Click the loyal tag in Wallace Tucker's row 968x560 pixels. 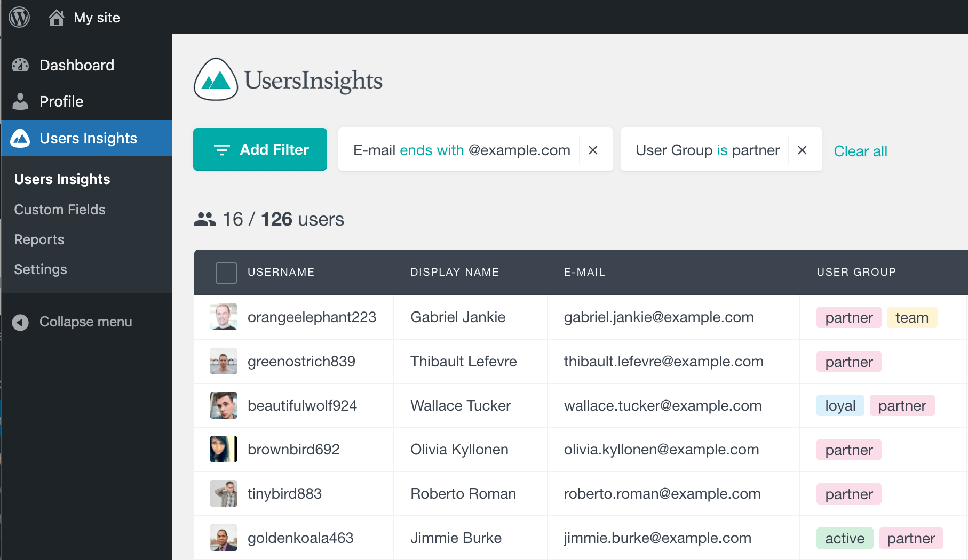click(x=840, y=405)
